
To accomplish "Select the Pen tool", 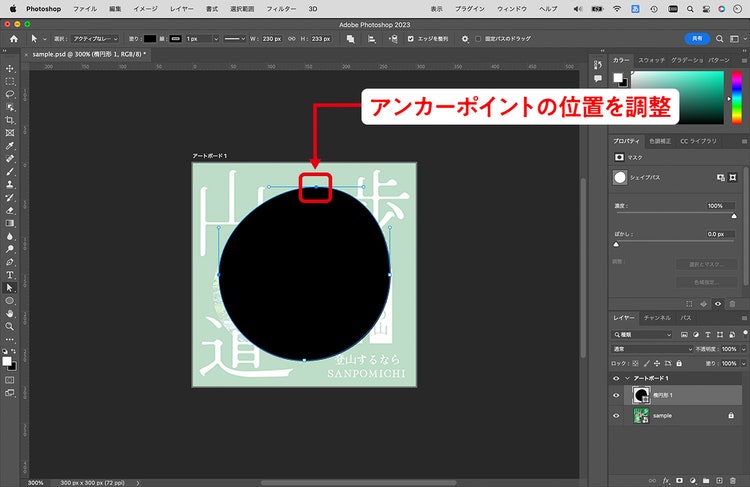I will (10, 262).
